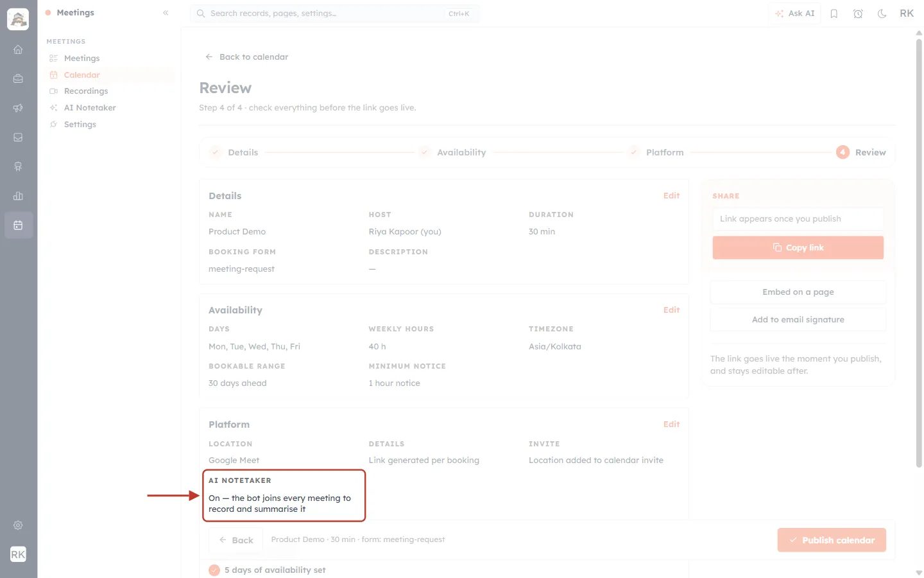Click the checkmark on Details step

[216, 152]
